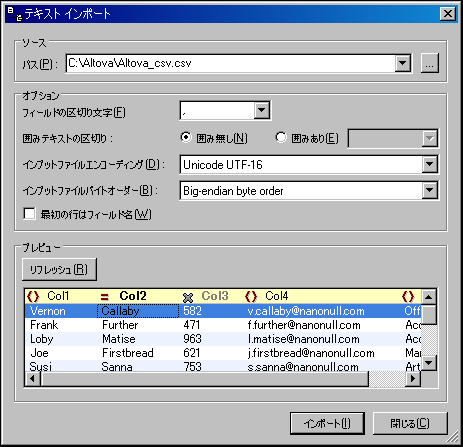The height and width of the screenshot is (447, 463).
Task: Click the リフレッシュ(R) refresh button
Action: tap(59, 269)
